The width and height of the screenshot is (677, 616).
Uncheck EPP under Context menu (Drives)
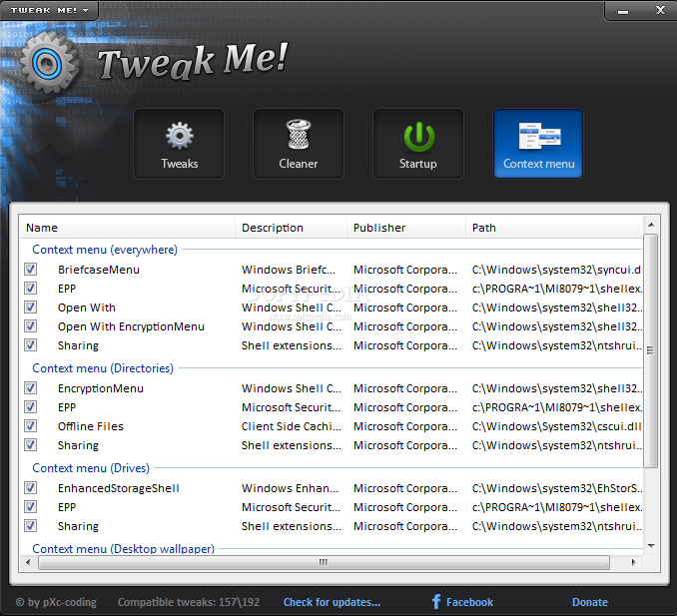[x=30, y=507]
